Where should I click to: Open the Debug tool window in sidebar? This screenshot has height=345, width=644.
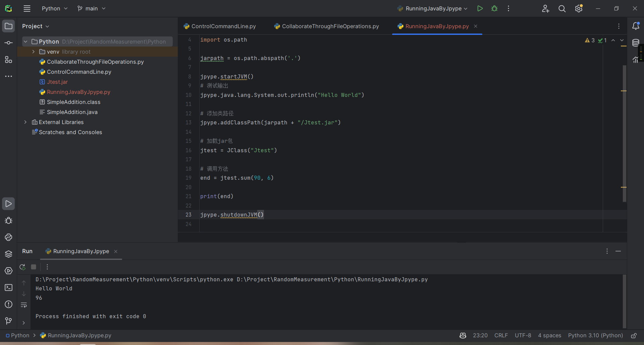(8, 221)
